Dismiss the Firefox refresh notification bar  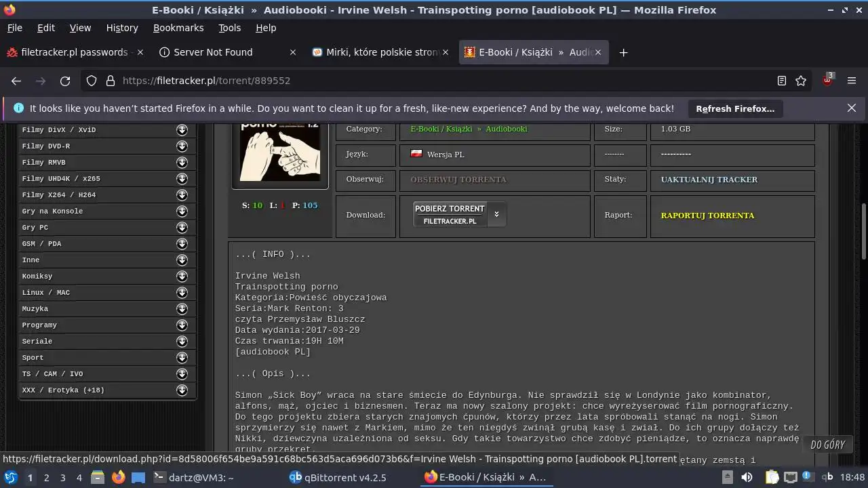(852, 108)
